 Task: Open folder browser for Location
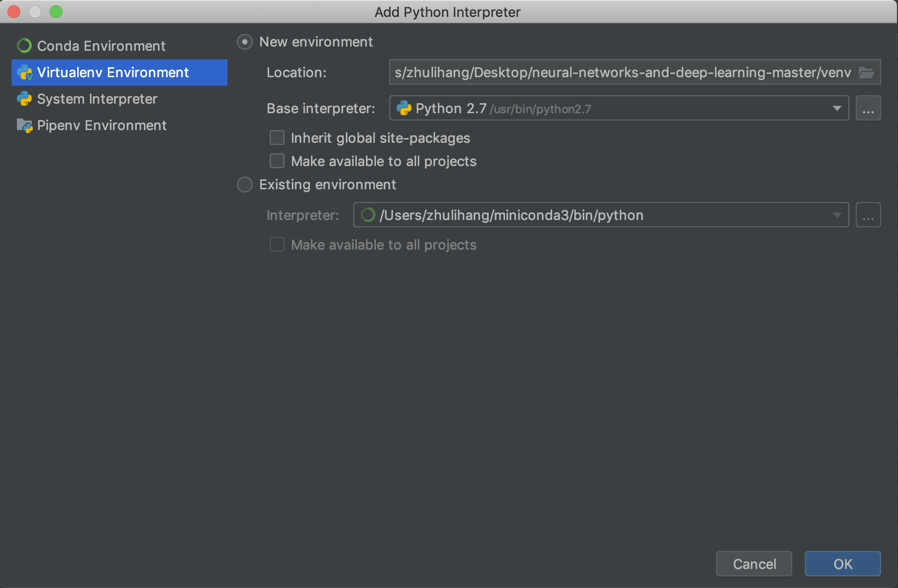866,72
